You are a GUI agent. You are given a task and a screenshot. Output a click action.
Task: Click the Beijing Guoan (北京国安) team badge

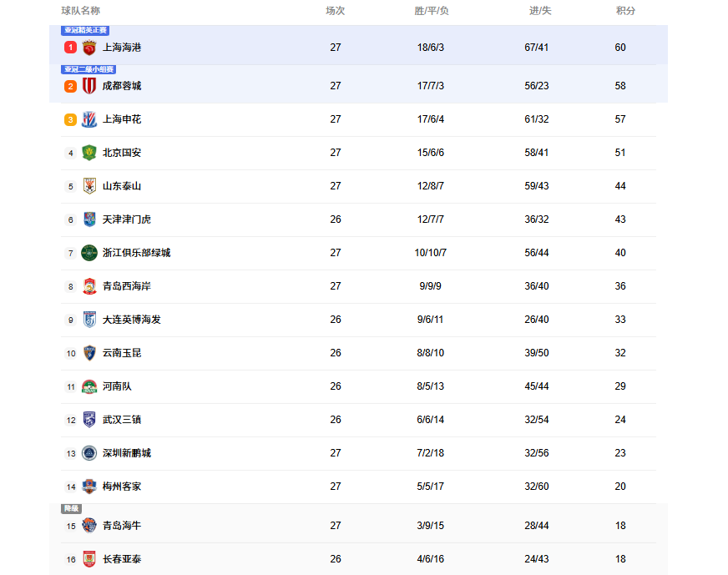tap(89, 153)
